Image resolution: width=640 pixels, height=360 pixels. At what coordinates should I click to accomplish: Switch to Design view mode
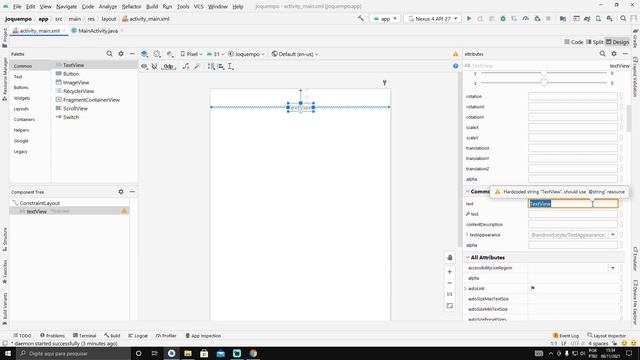[617, 42]
